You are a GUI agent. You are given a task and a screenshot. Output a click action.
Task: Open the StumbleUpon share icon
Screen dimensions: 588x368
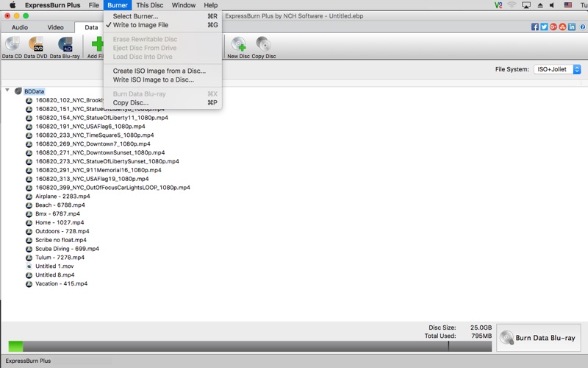point(562,26)
